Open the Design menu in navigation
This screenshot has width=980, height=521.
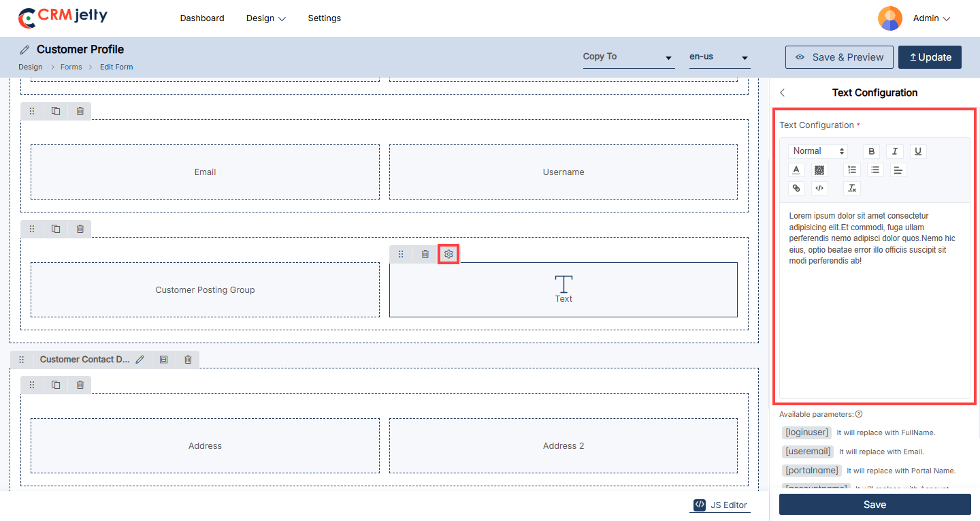(265, 18)
